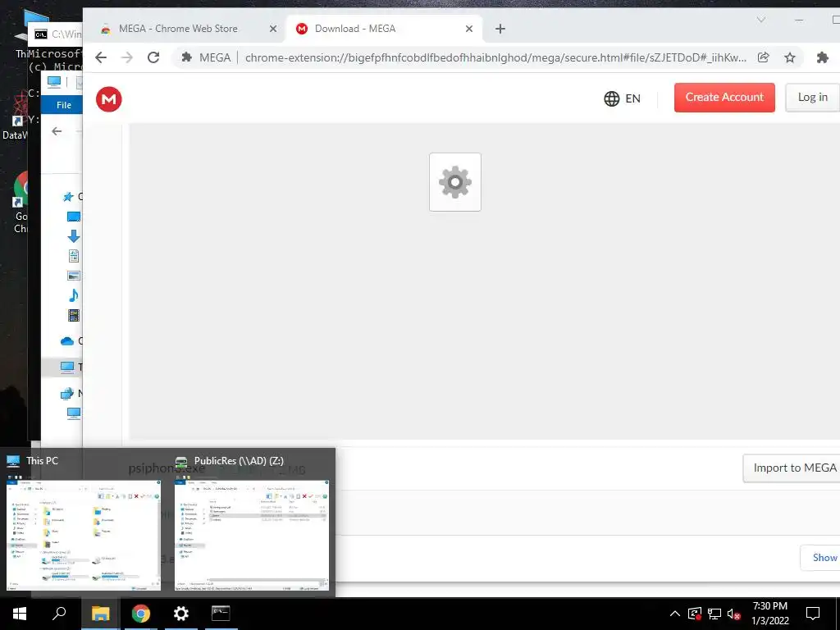Click the MEGA logo in page header
This screenshot has height=630, width=840.
(109, 99)
